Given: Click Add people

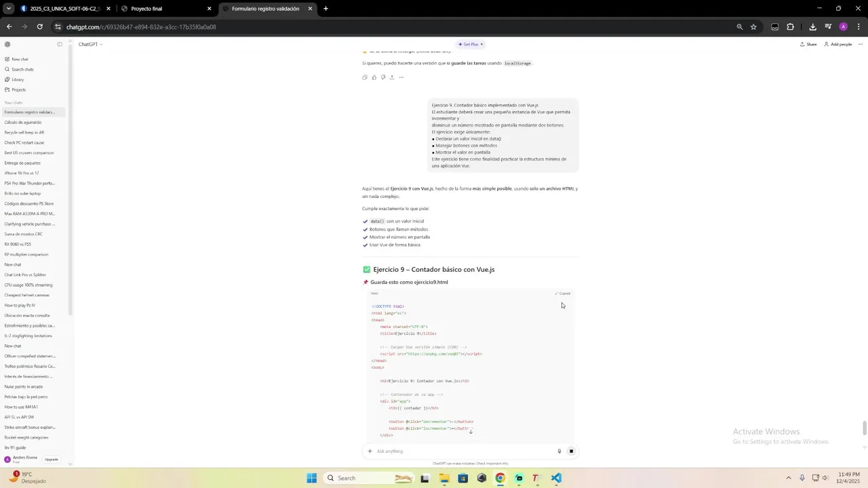Looking at the screenshot, I should click(x=838, y=44).
